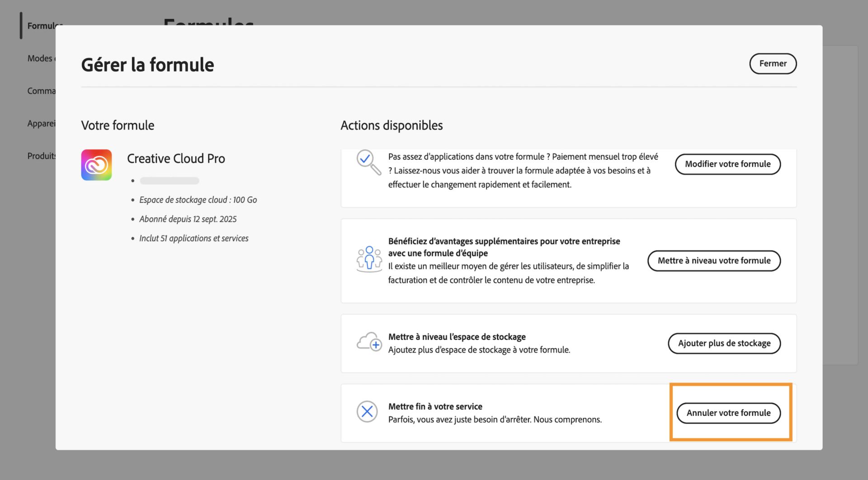Click the Gérer la formule dialog title
This screenshot has height=480, width=868.
[147, 65]
